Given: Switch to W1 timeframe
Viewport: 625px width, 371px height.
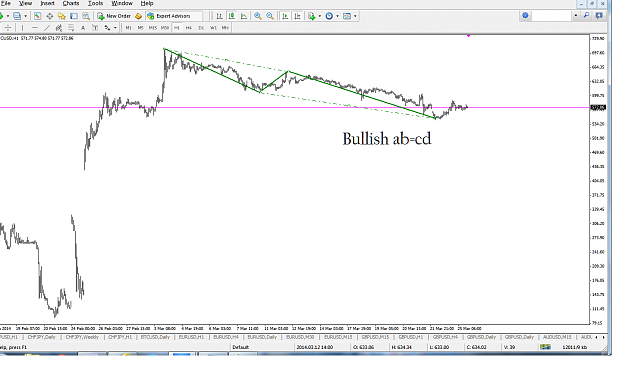Looking at the screenshot, I should coord(213,28).
